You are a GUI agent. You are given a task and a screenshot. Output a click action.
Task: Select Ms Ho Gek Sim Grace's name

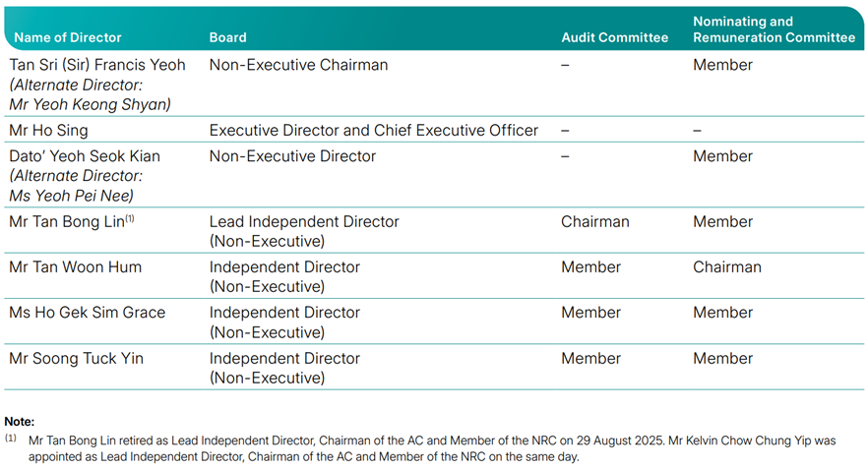click(x=87, y=313)
